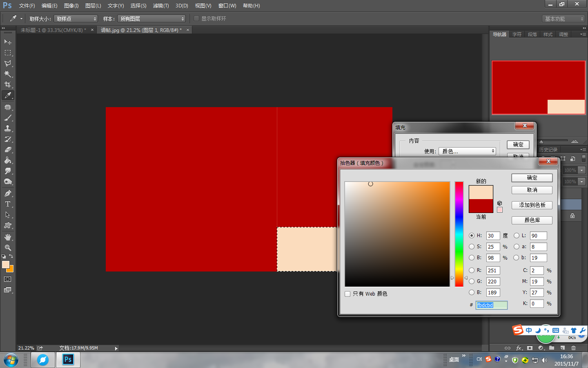Open 使用 颜色 dropdown in fill dialog
Screen dimensions: 588x368
[468, 151]
